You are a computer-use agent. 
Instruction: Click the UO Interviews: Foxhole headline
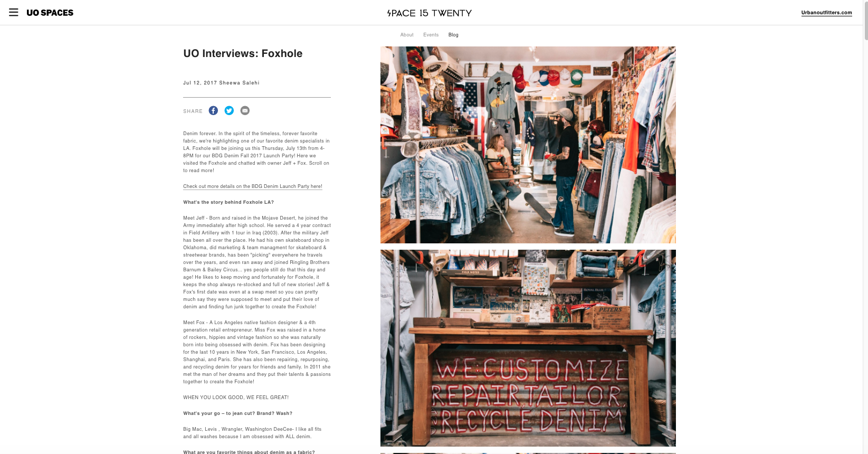tap(243, 53)
